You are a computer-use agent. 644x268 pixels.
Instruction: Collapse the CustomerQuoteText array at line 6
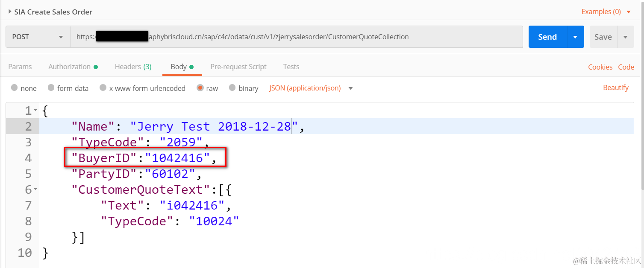pos(35,189)
